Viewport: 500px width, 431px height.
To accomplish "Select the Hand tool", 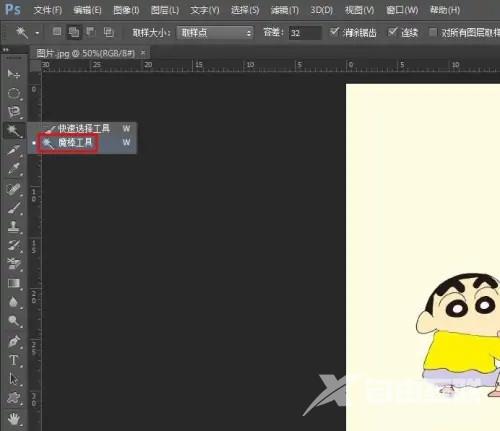I will click(x=14, y=419).
